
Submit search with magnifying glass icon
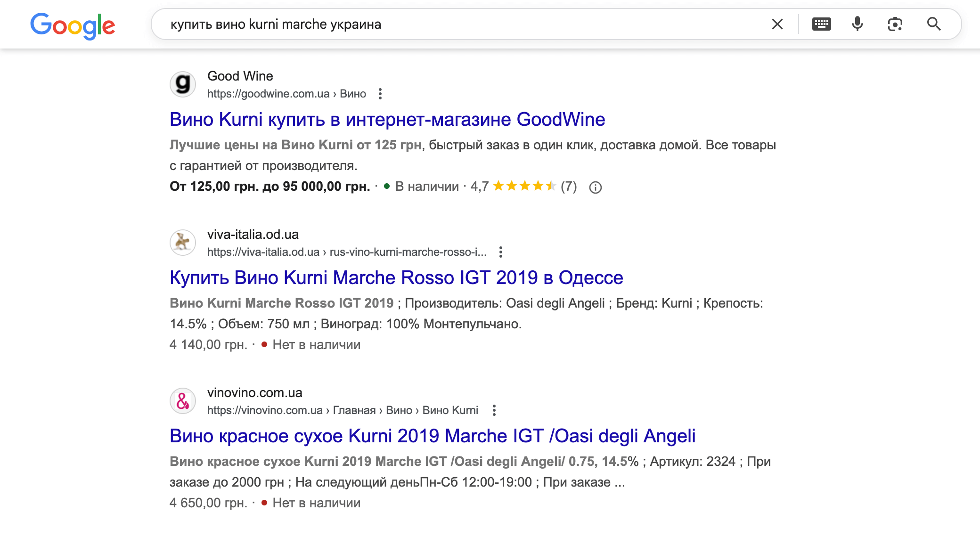click(x=934, y=24)
